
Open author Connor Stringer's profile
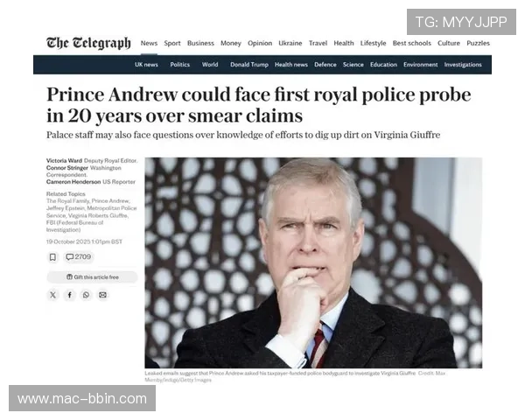tap(67, 168)
